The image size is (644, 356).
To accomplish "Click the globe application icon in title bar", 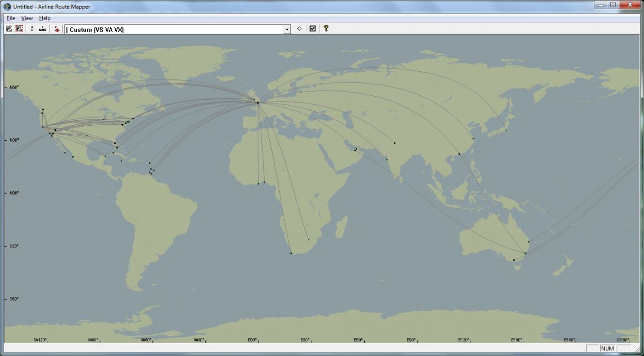I will point(7,7).
